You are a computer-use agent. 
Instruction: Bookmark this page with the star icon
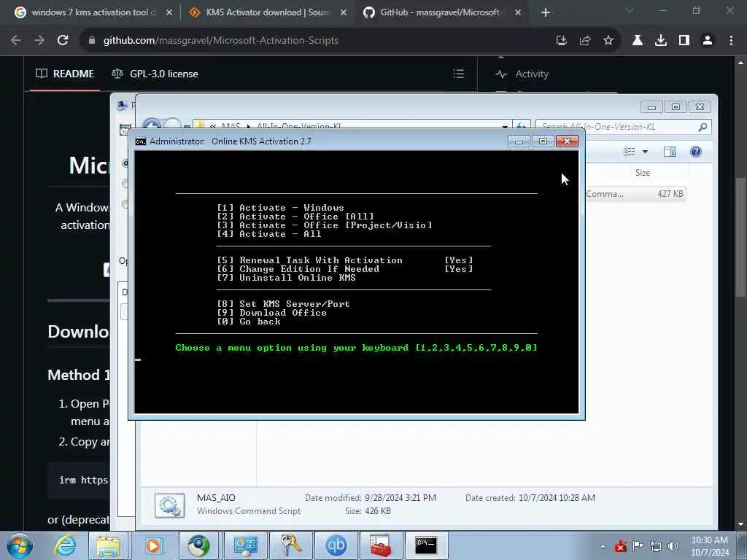(608, 41)
